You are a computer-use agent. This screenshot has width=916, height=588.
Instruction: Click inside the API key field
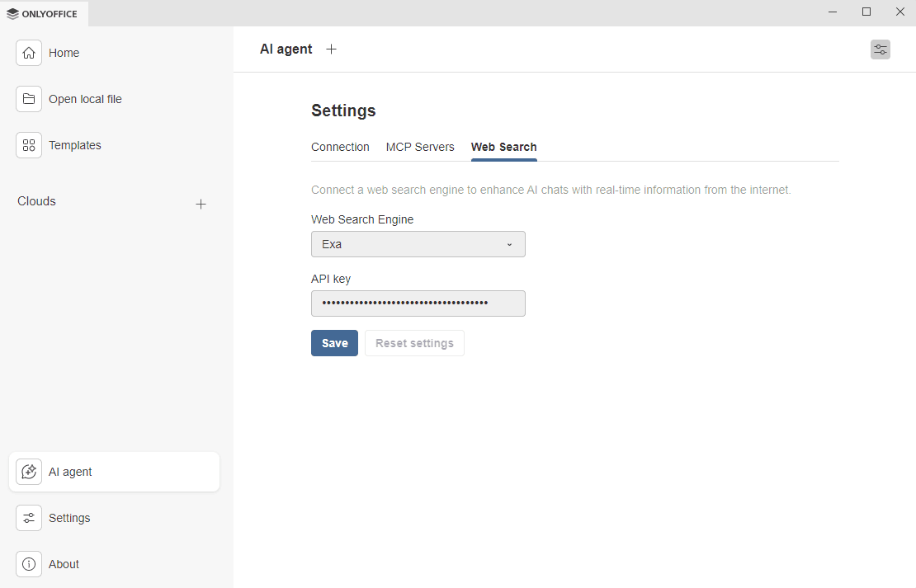(418, 303)
